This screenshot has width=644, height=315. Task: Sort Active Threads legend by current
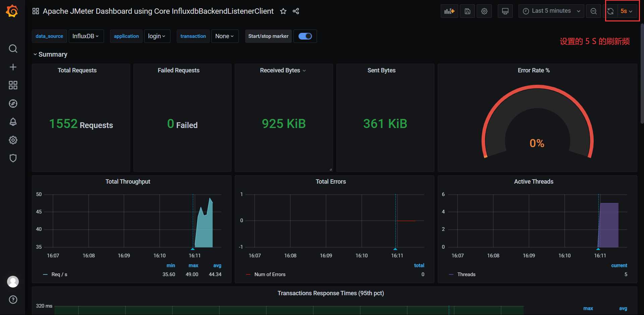point(619,265)
